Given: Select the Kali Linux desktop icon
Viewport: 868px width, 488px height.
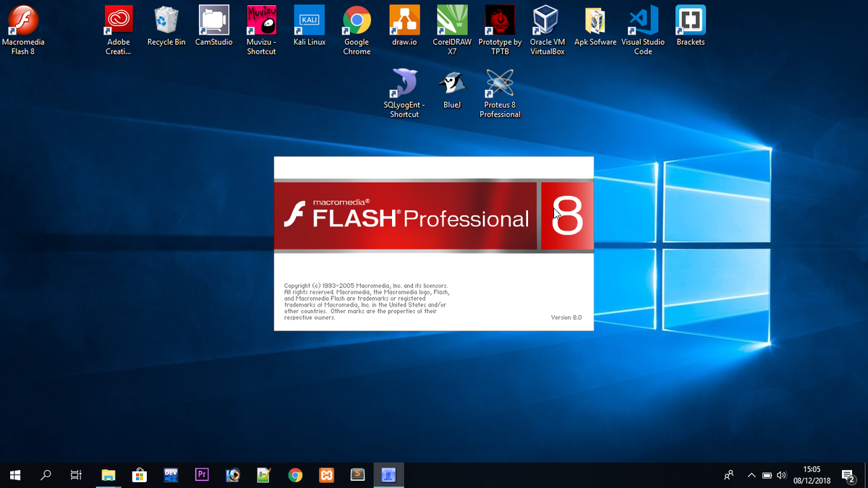Looking at the screenshot, I should (310, 27).
